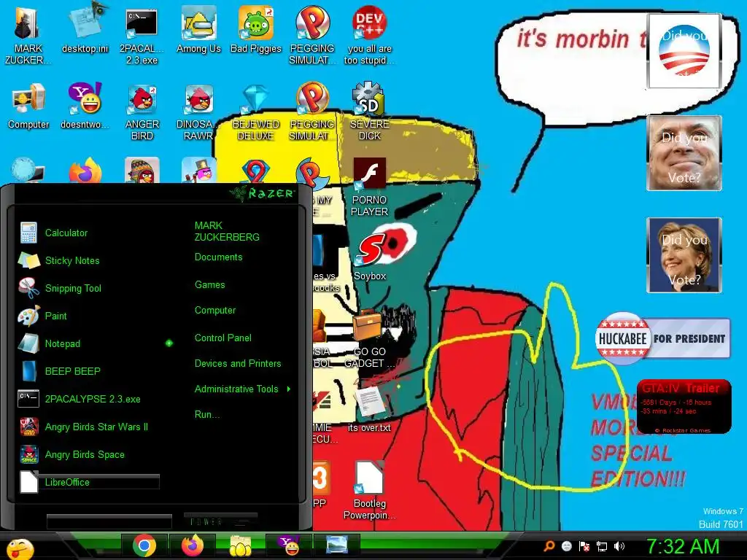Open MARK ZUCKERBERG user folder link
Image resolution: width=747 pixels, height=560 pixels.
point(227,231)
